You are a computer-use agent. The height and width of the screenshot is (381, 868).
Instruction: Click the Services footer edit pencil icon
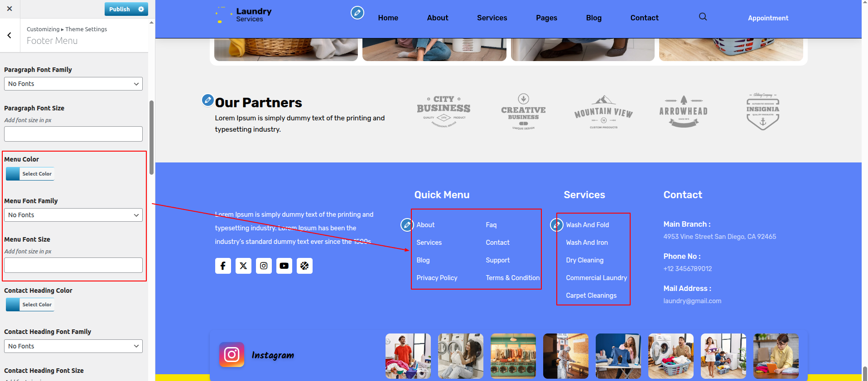click(x=556, y=224)
